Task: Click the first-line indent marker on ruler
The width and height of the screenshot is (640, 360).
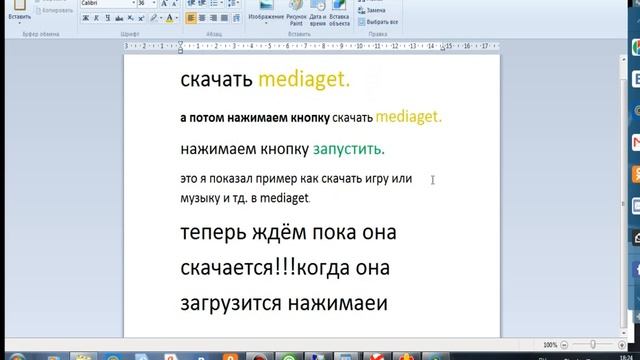Action: pyautogui.click(x=180, y=44)
